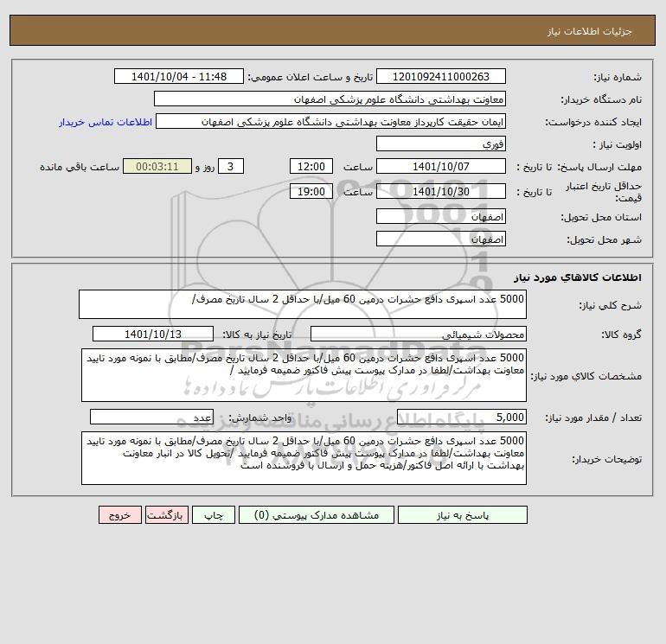Click the announcement date field 1401/10/04 - 11:48
666x644 pixels.
tap(179, 76)
